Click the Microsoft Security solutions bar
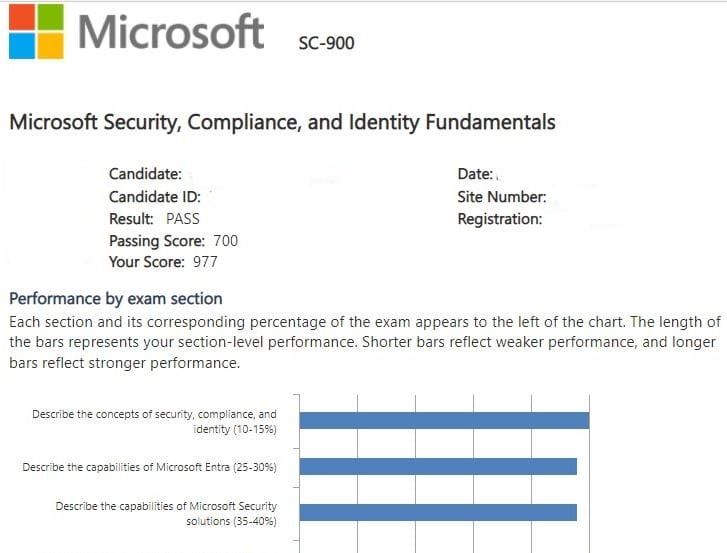Viewport: 727px width, 553px height. click(x=438, y=512)
